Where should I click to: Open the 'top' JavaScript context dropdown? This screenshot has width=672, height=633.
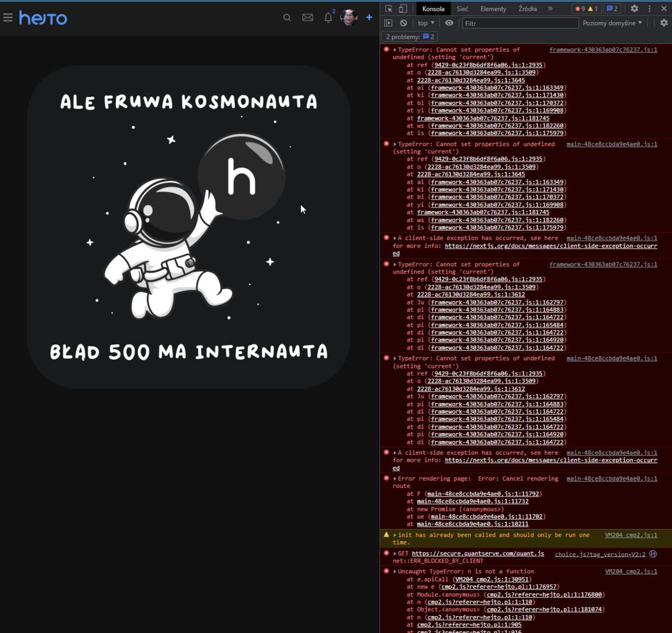[x=426, y=23]
